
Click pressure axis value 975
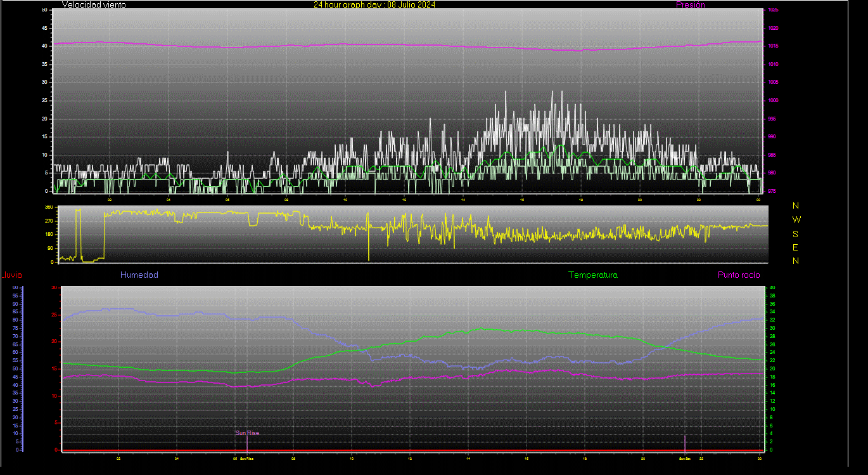tap(772, 191)
